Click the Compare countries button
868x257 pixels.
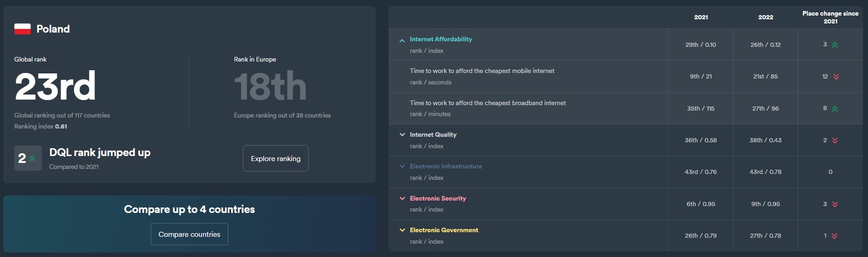pyautogui.click(x=189, y=234)
